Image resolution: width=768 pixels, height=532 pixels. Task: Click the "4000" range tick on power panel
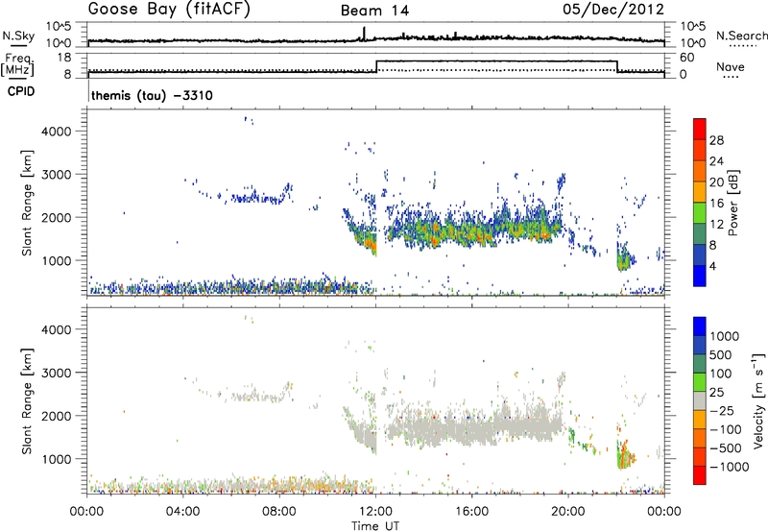pos(57,132)
